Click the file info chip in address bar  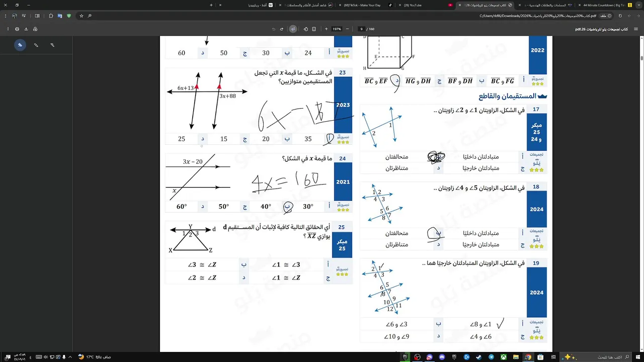(x=606, y=16)
